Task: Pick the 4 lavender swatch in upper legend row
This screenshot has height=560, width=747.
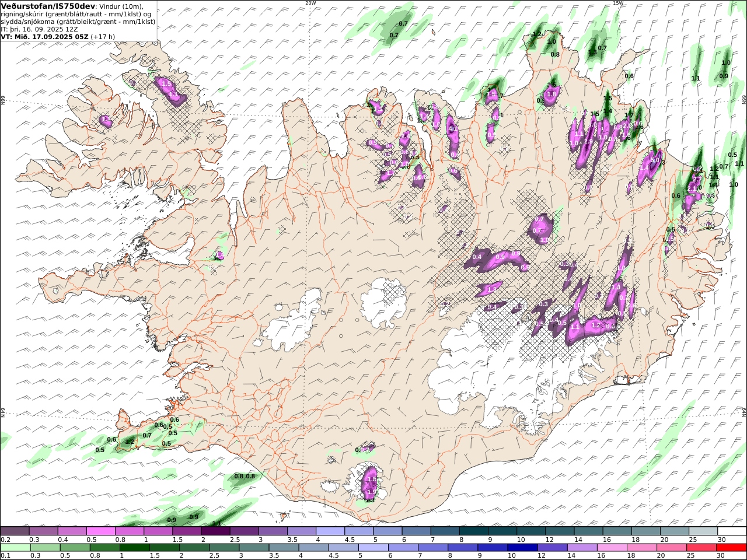Action: click(x=330, y=531)
